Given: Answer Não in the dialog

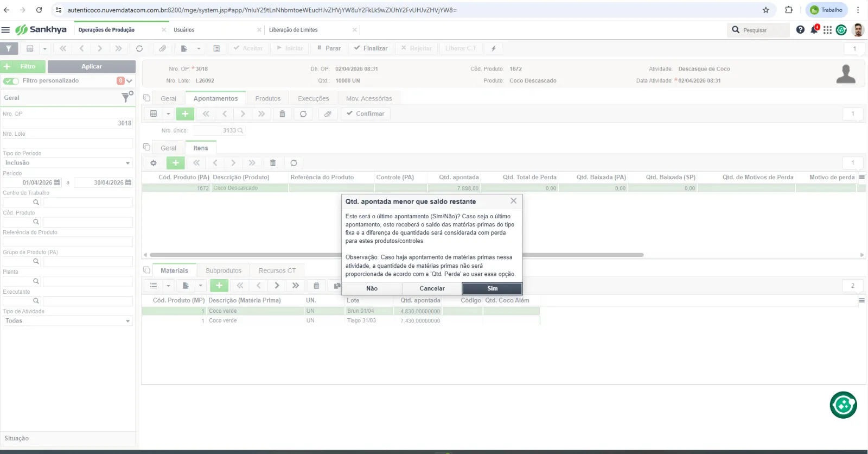Looking at the screenshot, I should 372,288.
